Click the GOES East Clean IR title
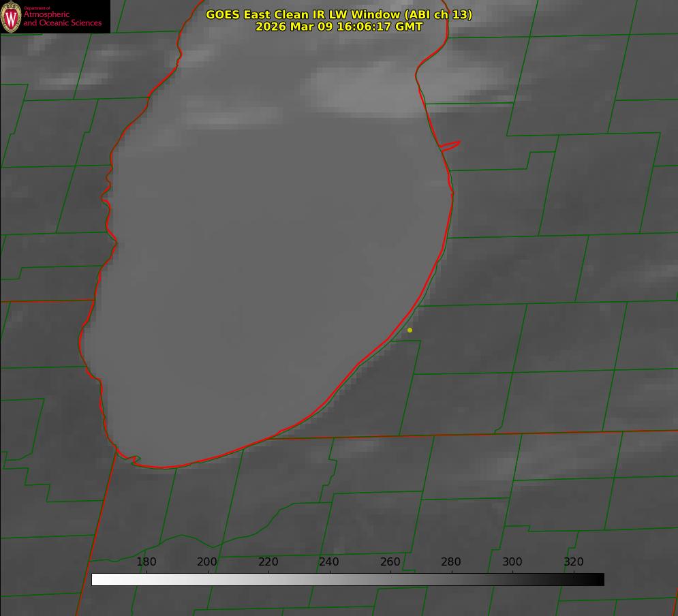This screenshot has height=616, width=678. coord(339,14)
